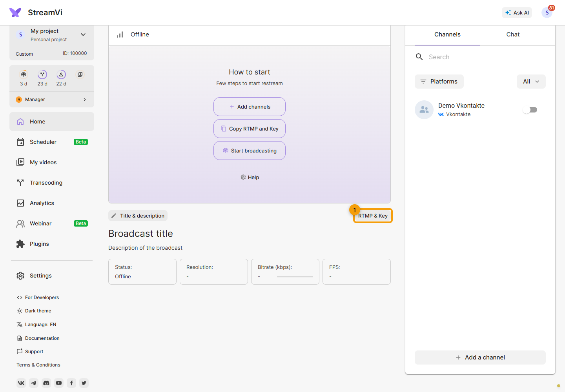Image resolution: width=565 pixels, height=392 pixels.
Task: Open the Transcoding page
Action: click(52, 183)
